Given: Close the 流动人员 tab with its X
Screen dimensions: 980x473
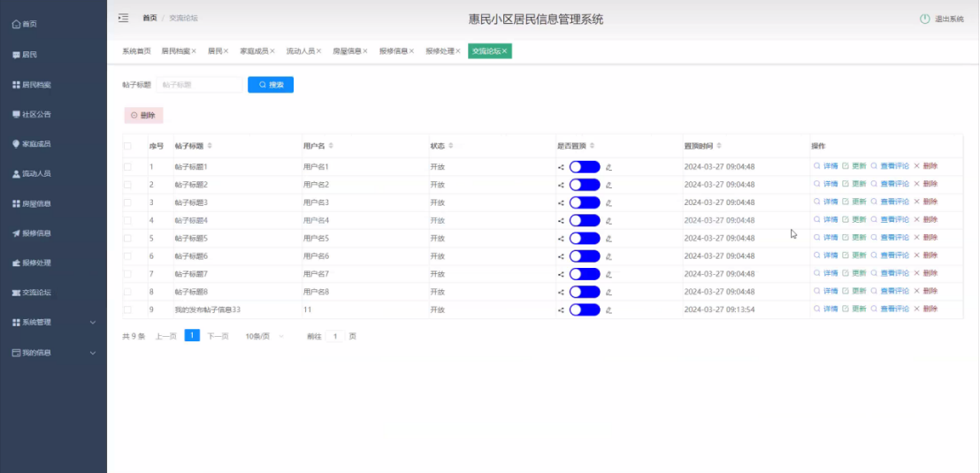Looking at the screenshot, I should tap(318, 51).
